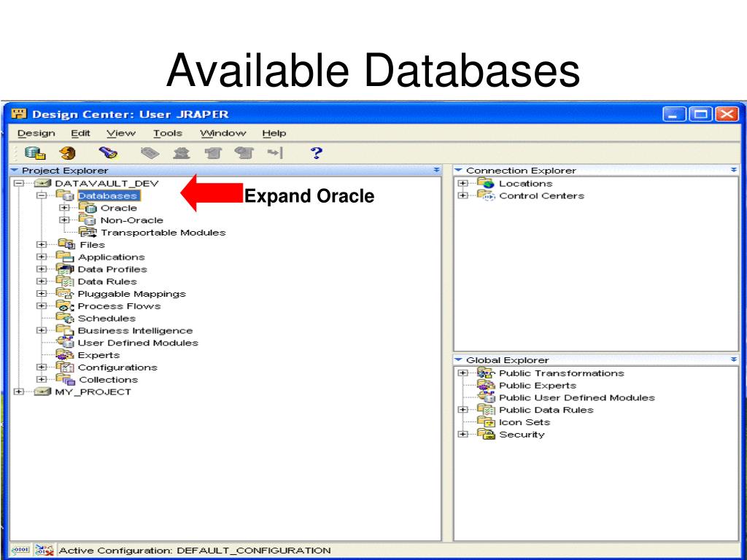Expand the Control Centers node

point(462,195)
